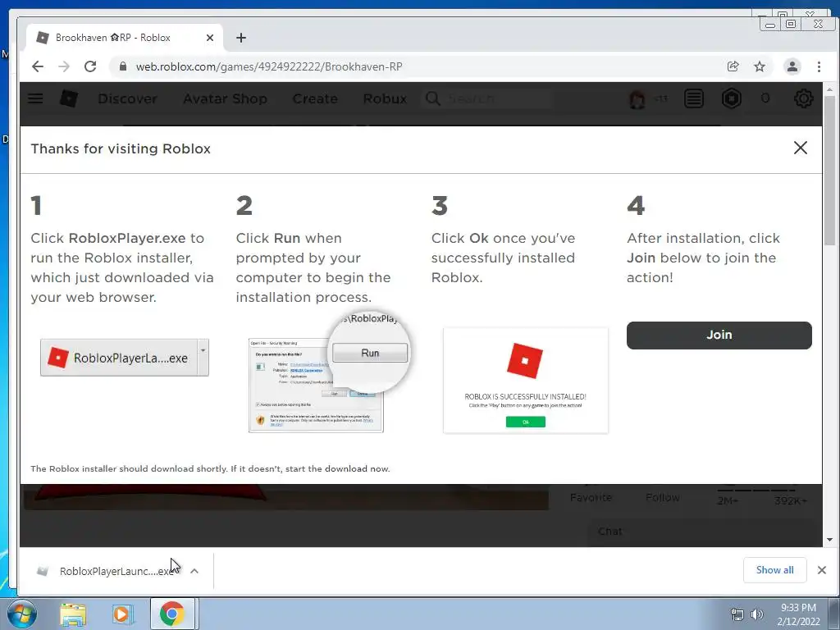Click the share page icon

[733, 66]
